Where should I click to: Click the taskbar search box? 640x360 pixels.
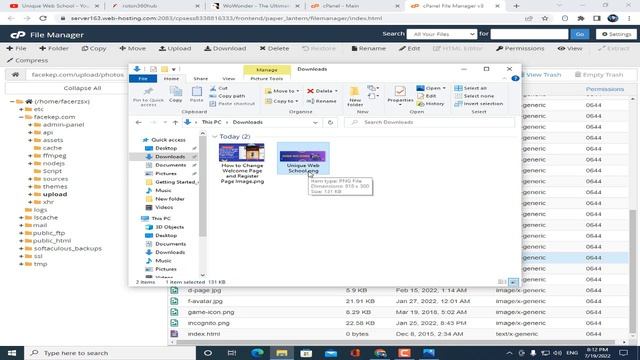[110, 353]
